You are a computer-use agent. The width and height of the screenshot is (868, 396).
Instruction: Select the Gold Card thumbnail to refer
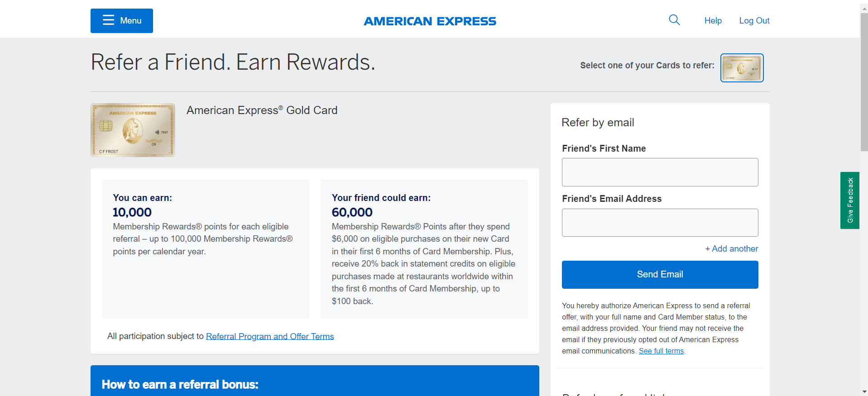742,67
